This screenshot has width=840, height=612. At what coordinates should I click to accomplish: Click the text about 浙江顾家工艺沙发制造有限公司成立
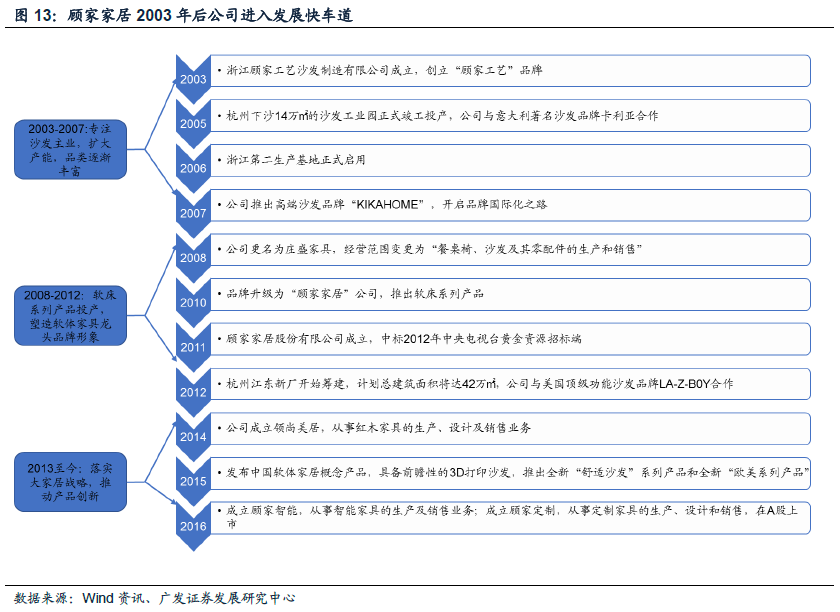point(384,70)
